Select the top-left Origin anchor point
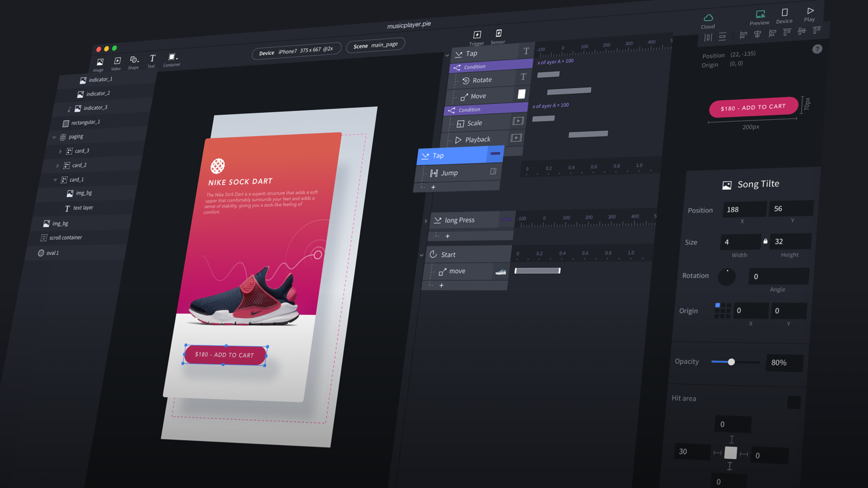Image resolution: width=868 pixels, height=488 pixels. pos(717,305)
